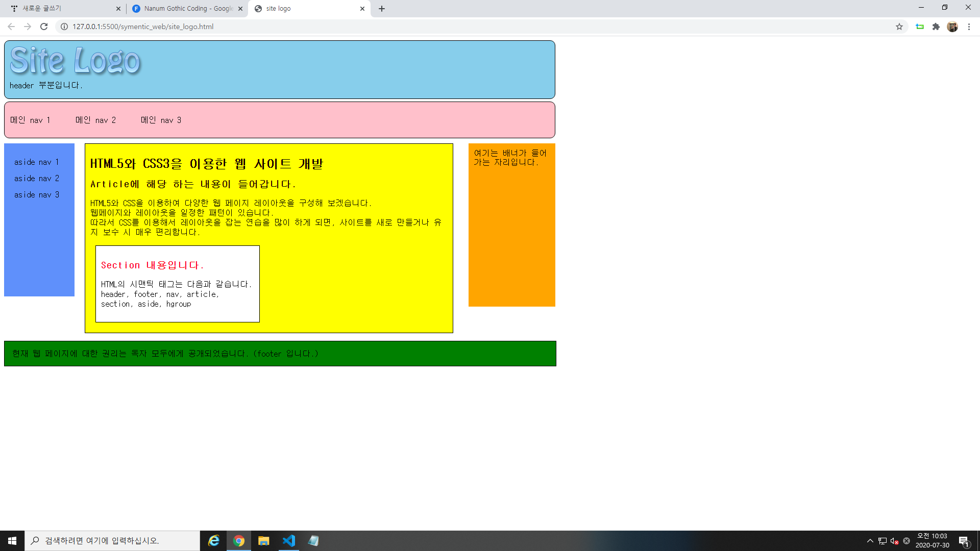Open the Extensions puzzle icon
The image size is (980, 551).
pyautogui.click(x=936, y=27)
